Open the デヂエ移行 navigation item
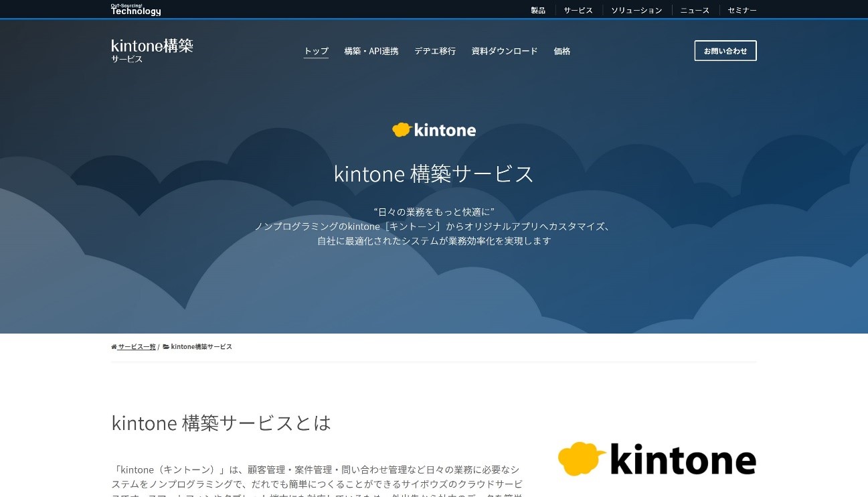Image resolution: width=868 pixels, height=497 pixels. [435, 51]
